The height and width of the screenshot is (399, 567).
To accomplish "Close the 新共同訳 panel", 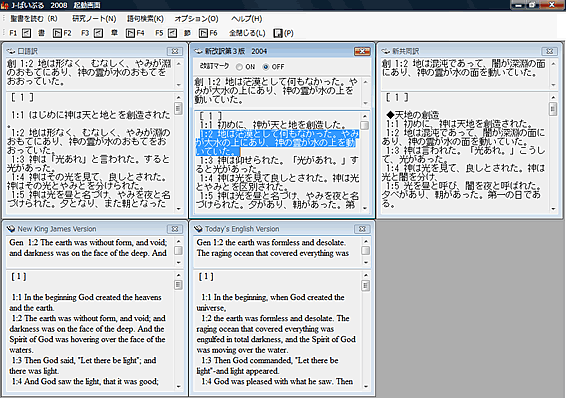I will coord(549,51).
